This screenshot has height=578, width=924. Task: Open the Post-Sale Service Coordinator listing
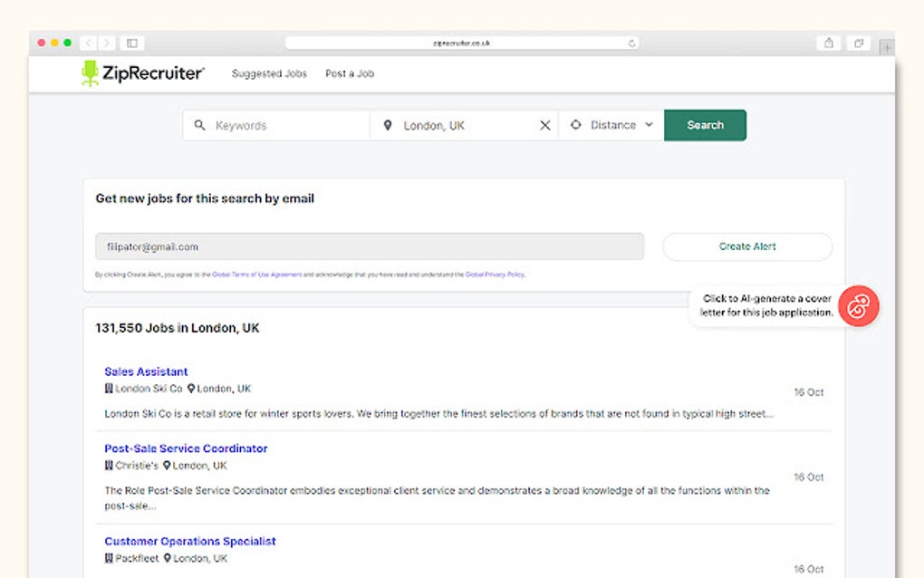point(186,448)
